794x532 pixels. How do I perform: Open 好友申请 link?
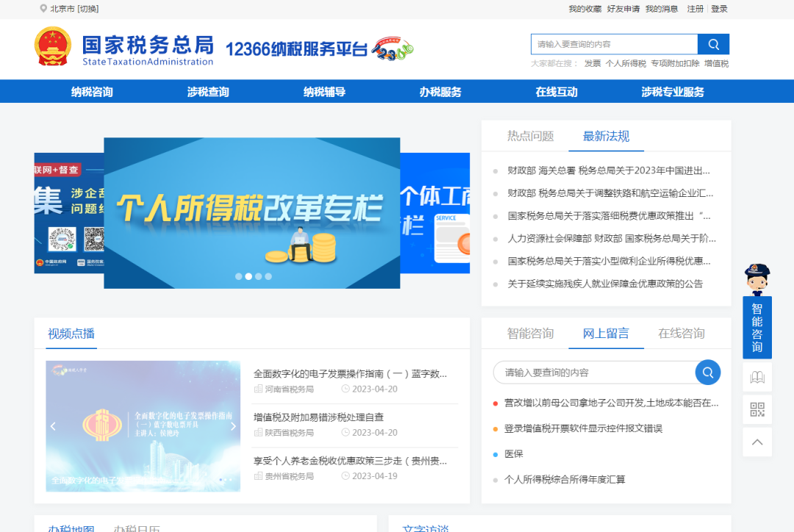(623, 9)
